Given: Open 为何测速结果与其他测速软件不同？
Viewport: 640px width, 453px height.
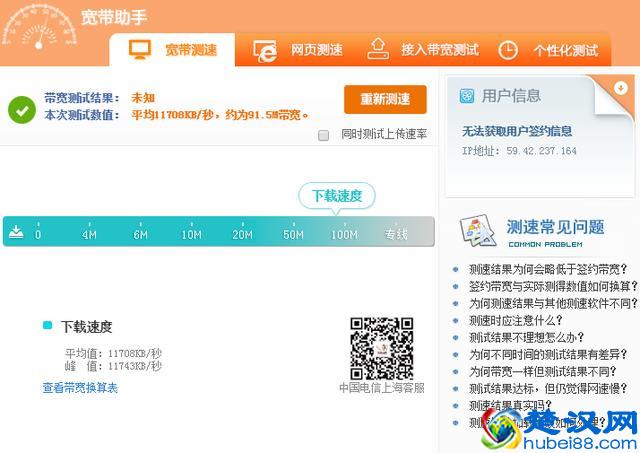Looking at the screenshot, I should tap(553, 303).
